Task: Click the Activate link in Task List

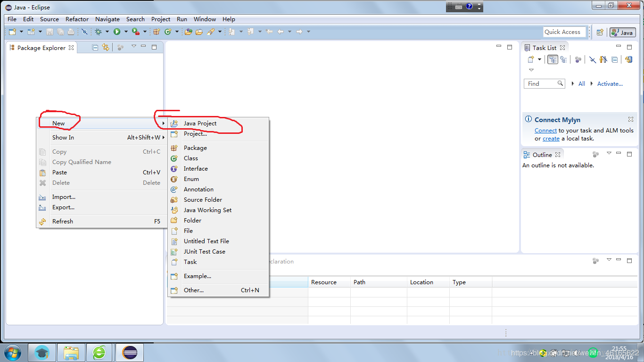Action: pos(610,83)
